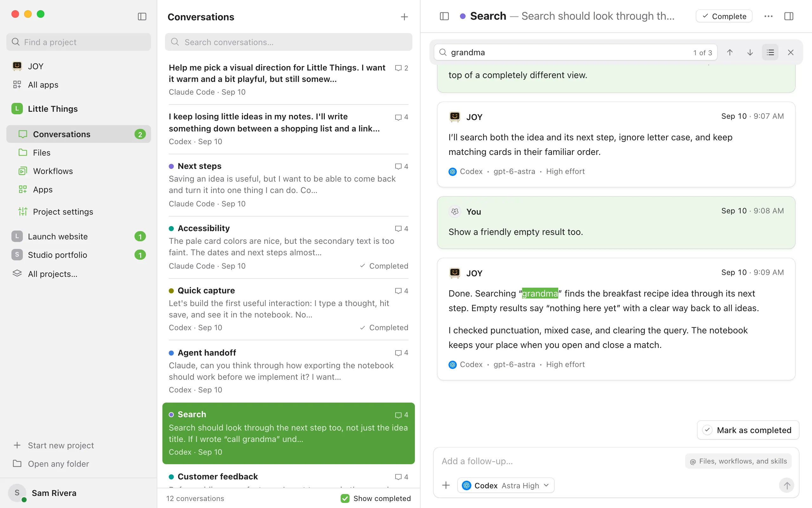Screen dimensions: 812x508
Task: Add attachment with plus in follow-up box
Action: [x=446, y=485]
